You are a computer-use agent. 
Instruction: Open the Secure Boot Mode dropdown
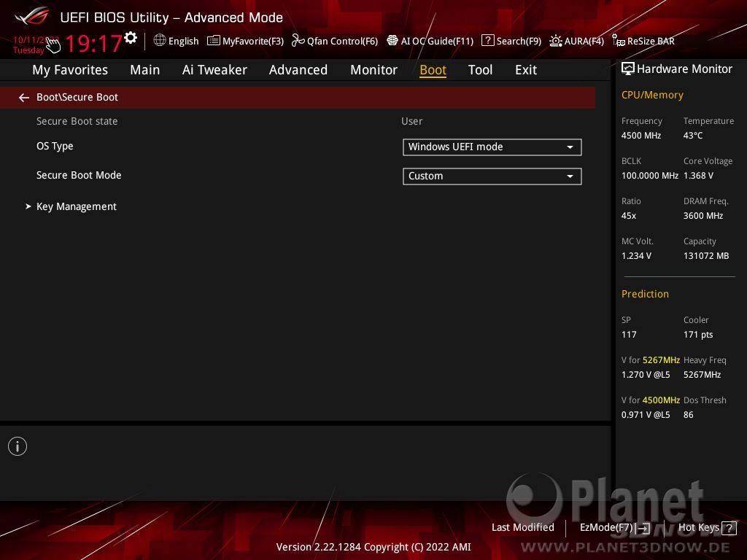492,176
